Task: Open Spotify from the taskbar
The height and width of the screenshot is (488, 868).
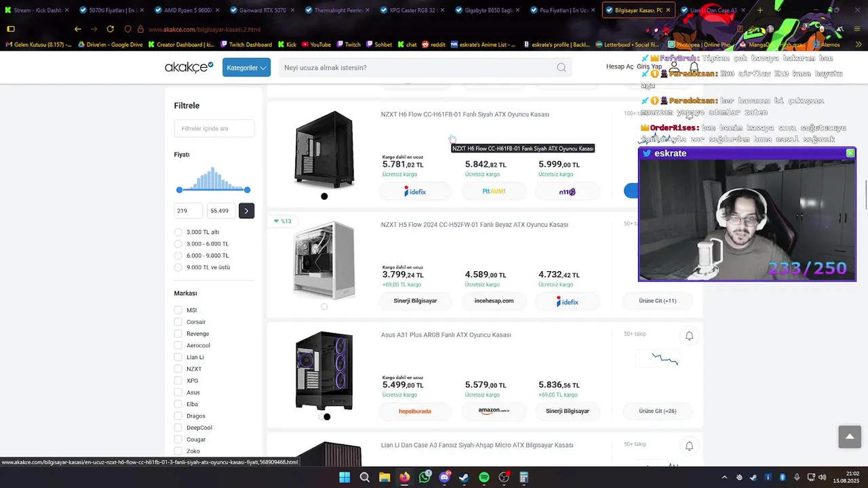Action: pos(484,477)
